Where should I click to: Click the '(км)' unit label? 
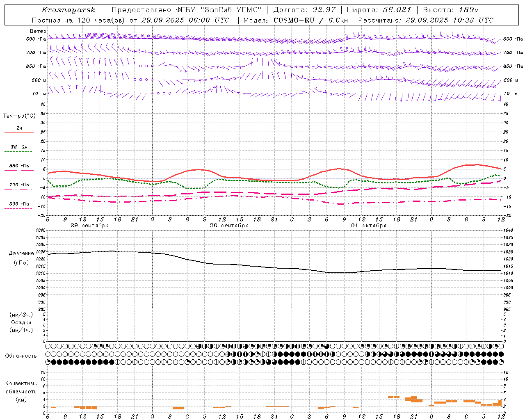(21, 399)
